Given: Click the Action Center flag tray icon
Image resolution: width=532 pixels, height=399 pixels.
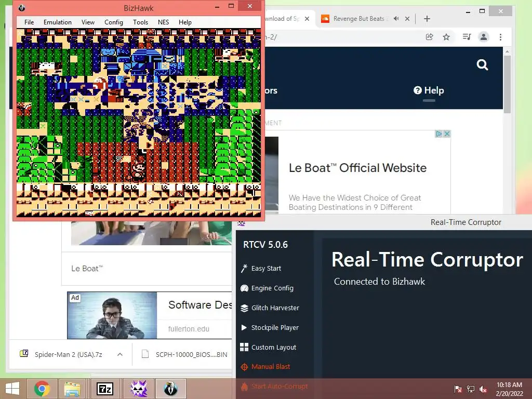Looking at the screenshot, I should pos(458,389).
